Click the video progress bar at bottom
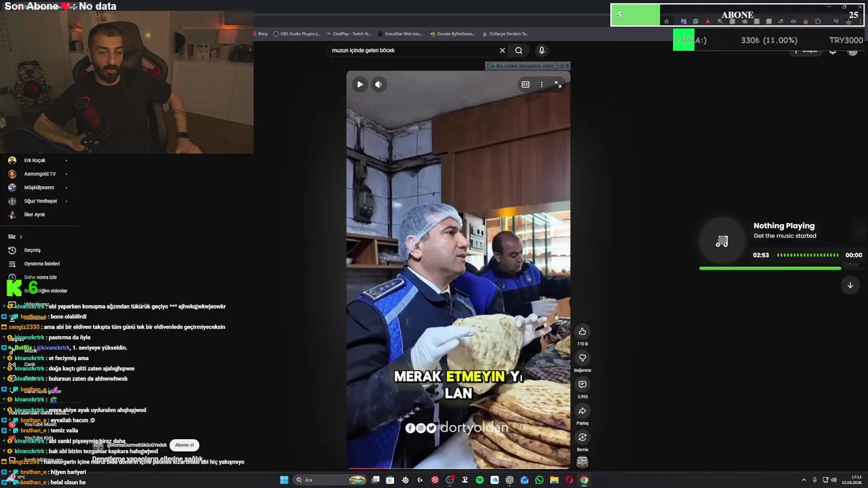This screenshot has width=868, height=488. pyautogui.click(x=458, y=468)
